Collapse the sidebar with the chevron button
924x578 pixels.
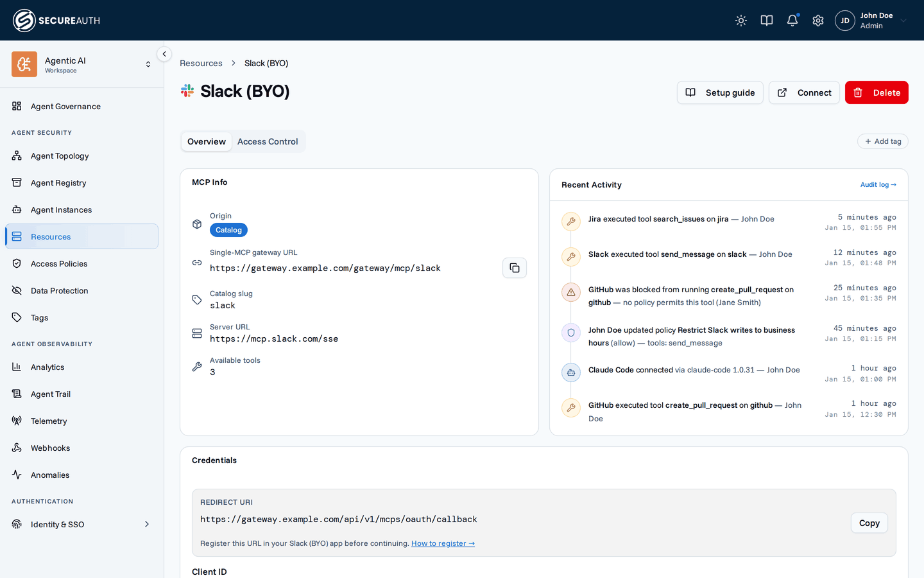(164, 54)
